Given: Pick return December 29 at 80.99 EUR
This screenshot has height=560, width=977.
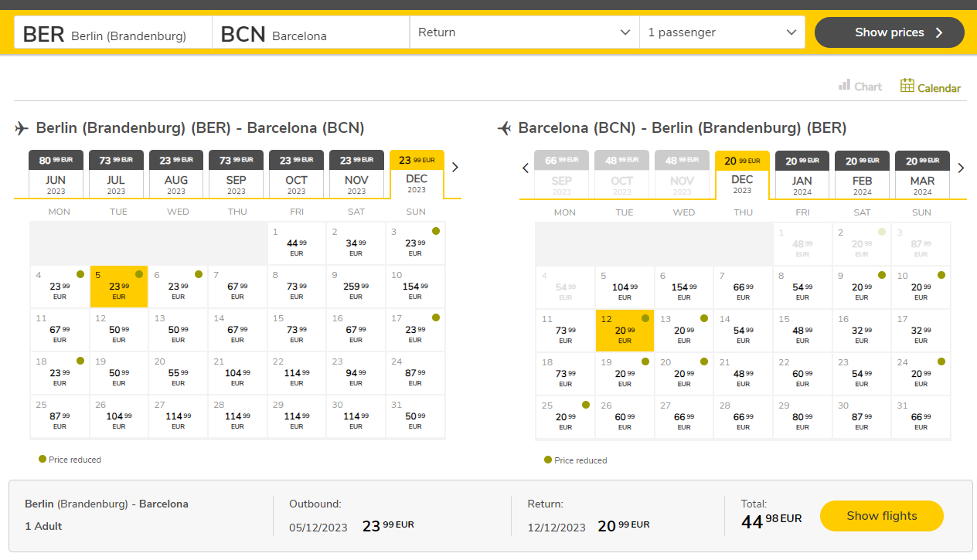Looking at the screenshot, I should pos(802,417).
